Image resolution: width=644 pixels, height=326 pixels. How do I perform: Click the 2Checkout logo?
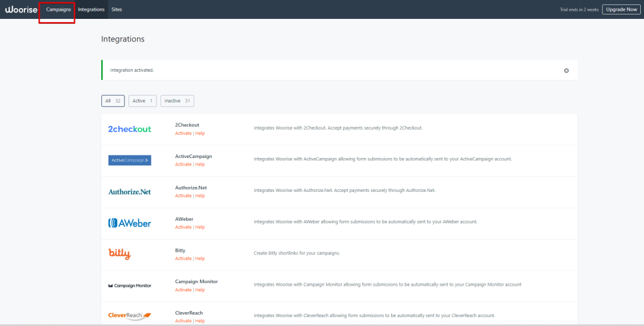pyautogui.click(x=130, y=129)
